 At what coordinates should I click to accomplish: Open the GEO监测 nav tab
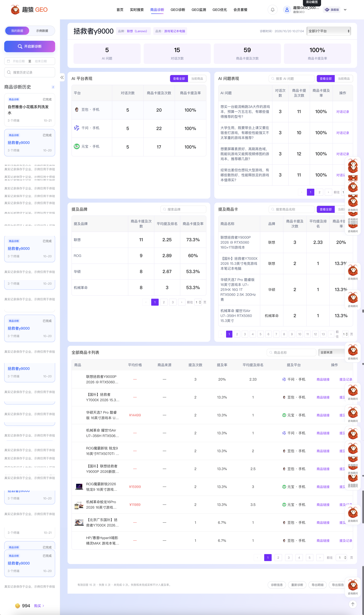click(199, 10)
